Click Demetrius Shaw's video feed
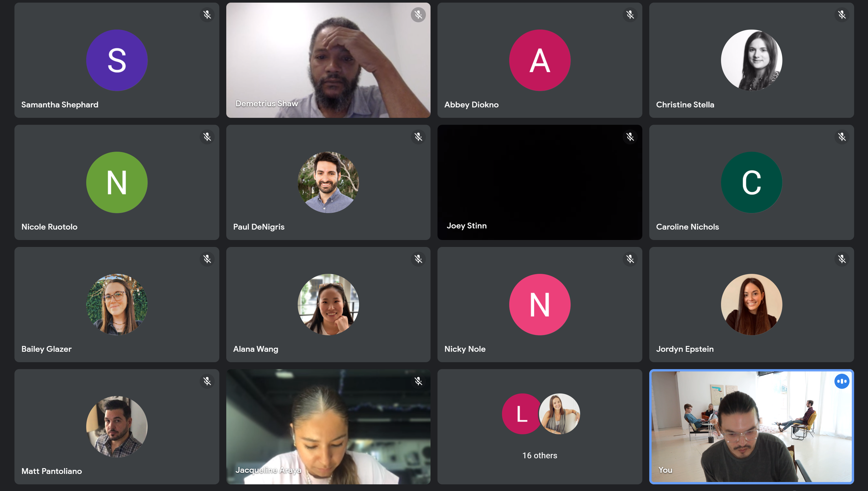This screenshot has width=868, height=491. [x=328, y=61]
